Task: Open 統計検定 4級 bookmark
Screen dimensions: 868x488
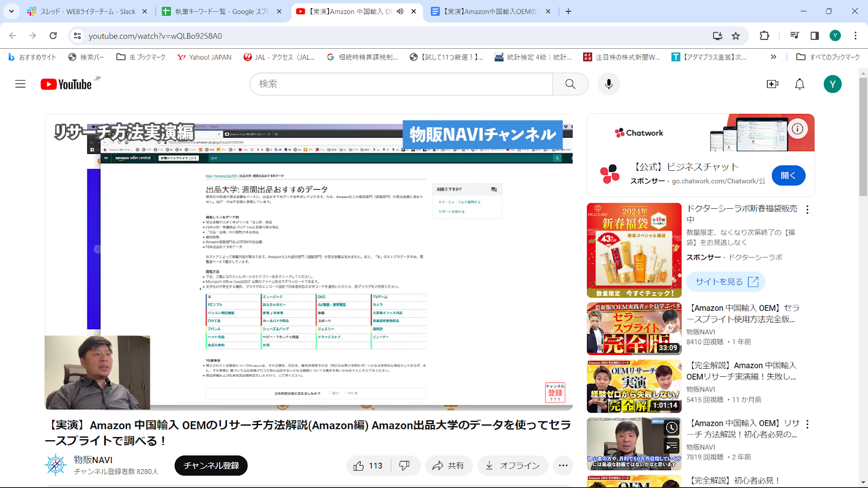Action: (533, 57)
